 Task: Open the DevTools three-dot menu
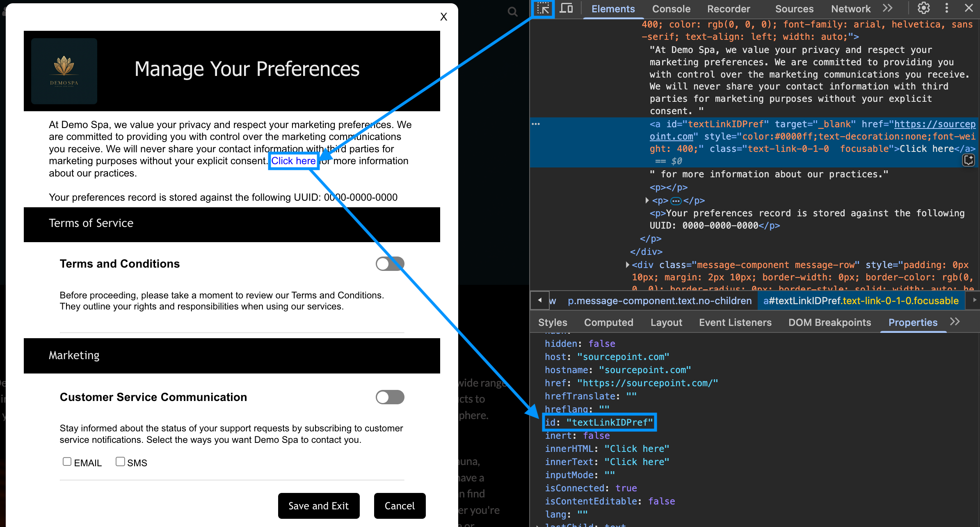click(946, 8)
